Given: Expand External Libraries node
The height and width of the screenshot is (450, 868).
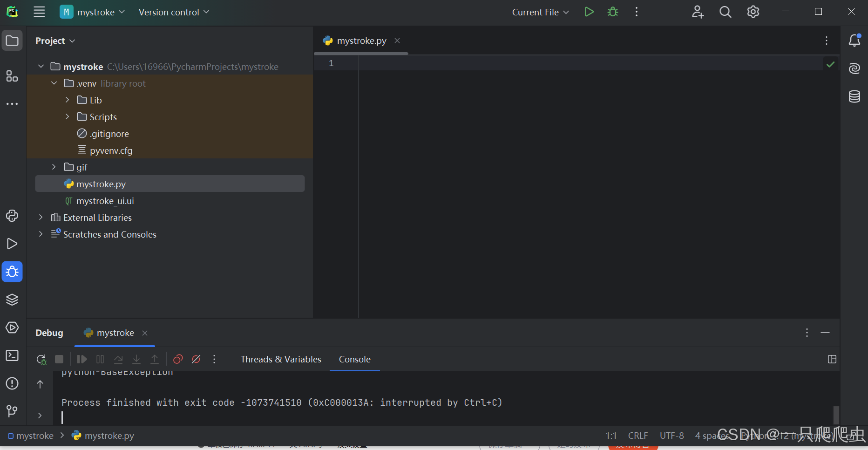Looking at the screenshot, I should click(x=41, y=217).
